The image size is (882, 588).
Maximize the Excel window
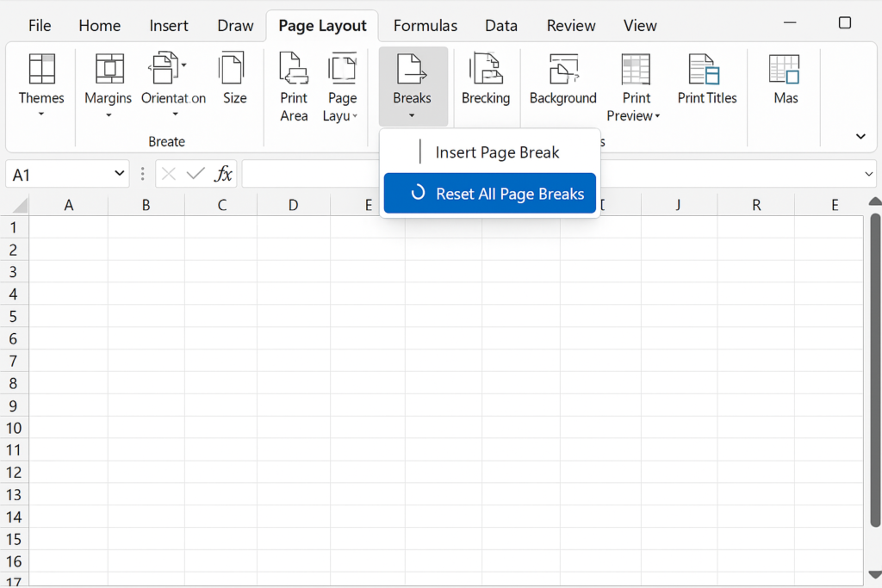coord(844,22)
